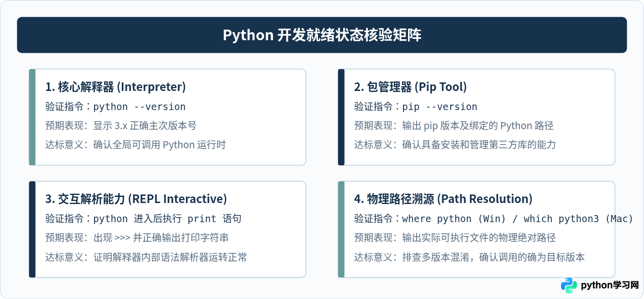Click command text 'python --version'

point(139,107)
